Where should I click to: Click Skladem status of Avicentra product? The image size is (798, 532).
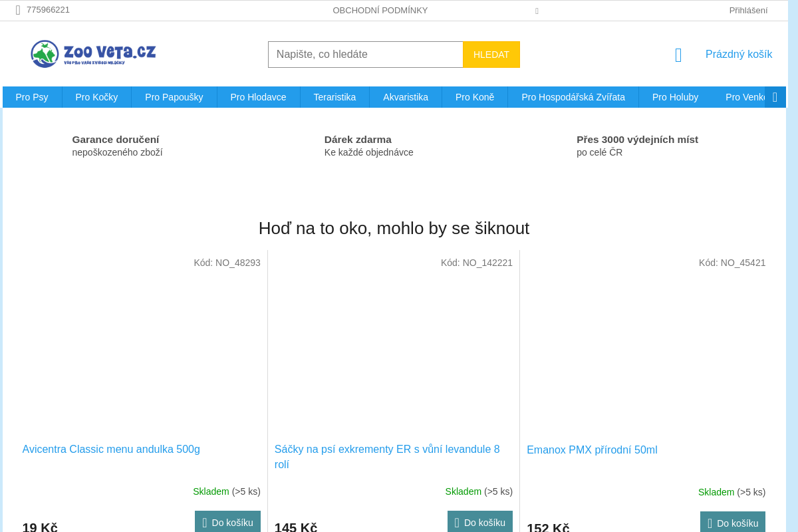click(x=211, y=491)
